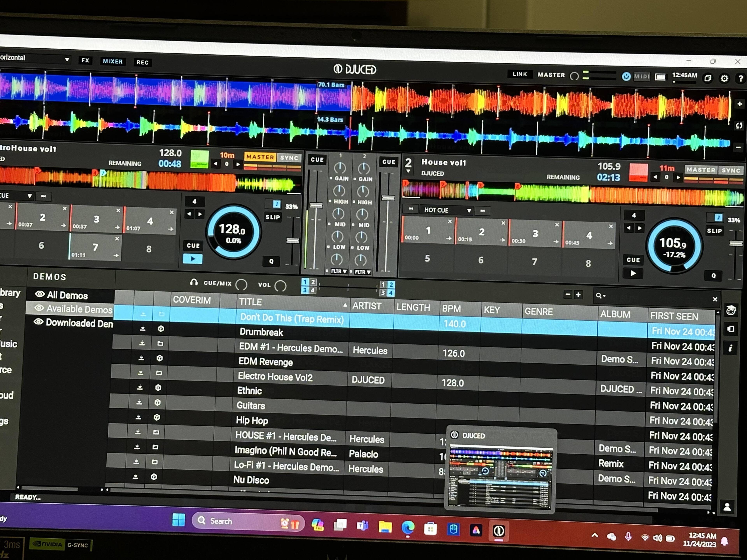Open the DJUCED settings gear icon

(x=724, y=79)
